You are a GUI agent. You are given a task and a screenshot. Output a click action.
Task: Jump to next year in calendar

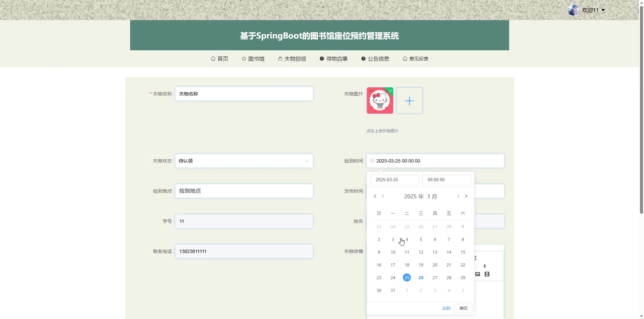(466, 196)
